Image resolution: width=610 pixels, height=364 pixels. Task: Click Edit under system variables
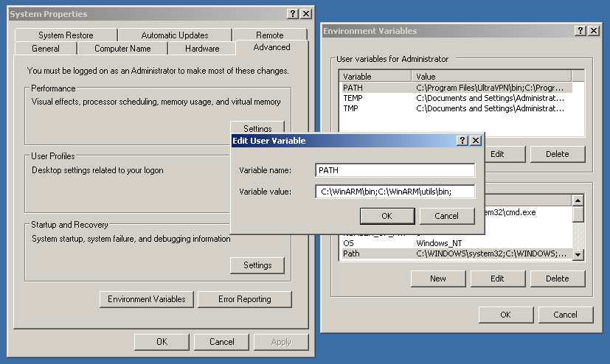[498, 279]
